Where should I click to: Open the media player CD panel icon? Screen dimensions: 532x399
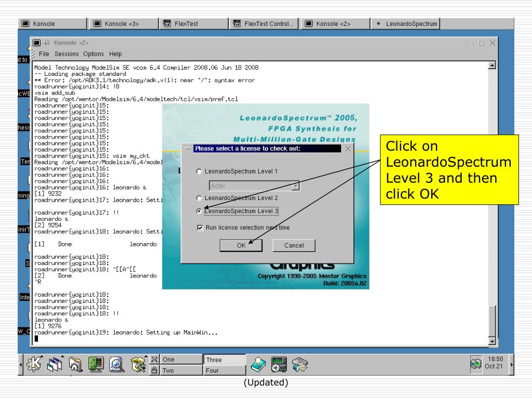coord(279,365)
